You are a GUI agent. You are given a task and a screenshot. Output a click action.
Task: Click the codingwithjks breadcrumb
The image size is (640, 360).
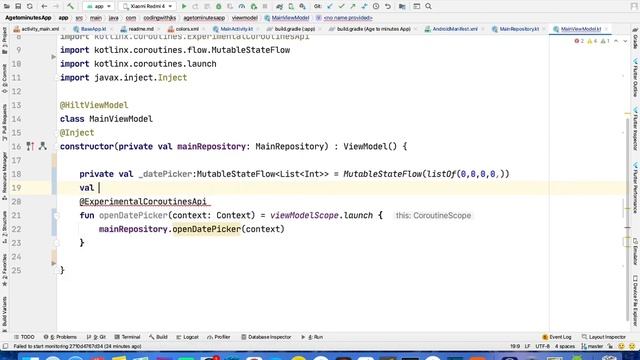tap(160, 18)
